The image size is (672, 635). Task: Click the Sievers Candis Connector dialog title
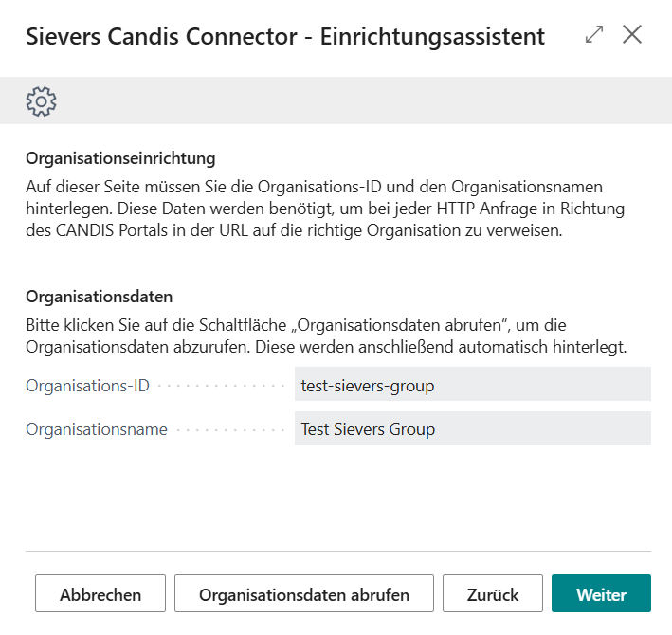(x=285, y=37)
